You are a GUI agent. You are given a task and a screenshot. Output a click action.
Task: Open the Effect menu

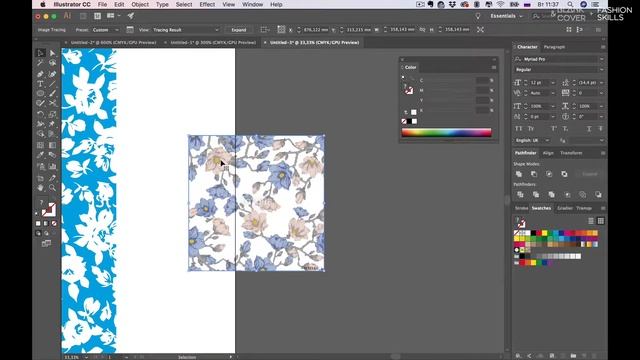(207, 4)
